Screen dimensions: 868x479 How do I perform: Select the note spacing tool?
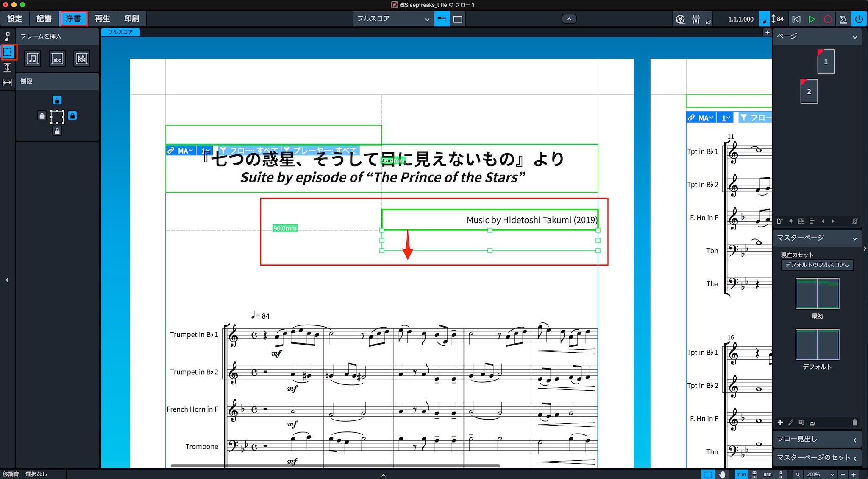(7, 82)
